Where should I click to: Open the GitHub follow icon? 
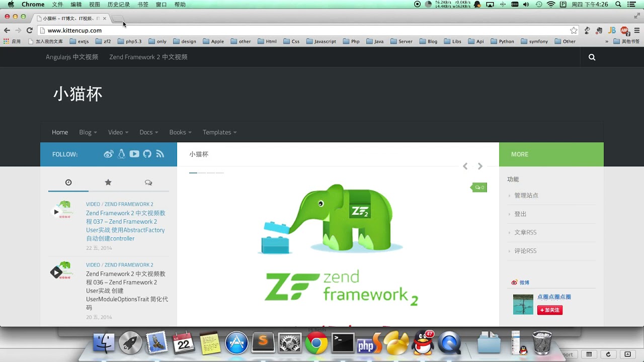click(x=147, y=154)
